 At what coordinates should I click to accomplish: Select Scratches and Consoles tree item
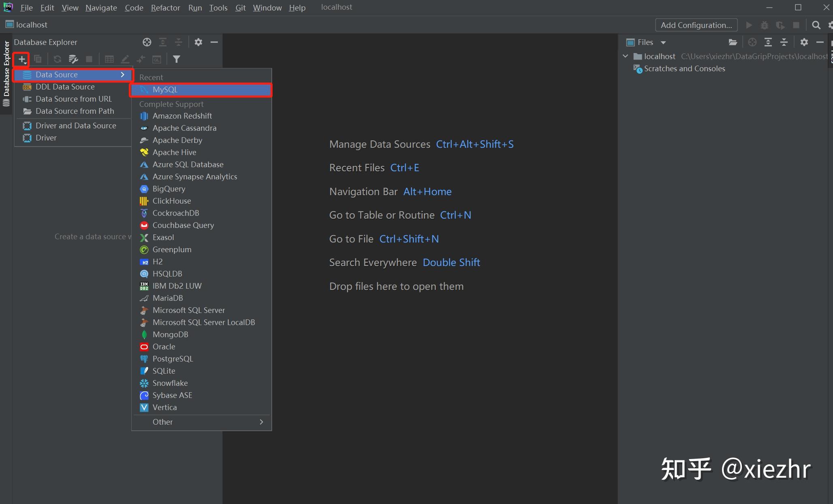tap(684, 69)
